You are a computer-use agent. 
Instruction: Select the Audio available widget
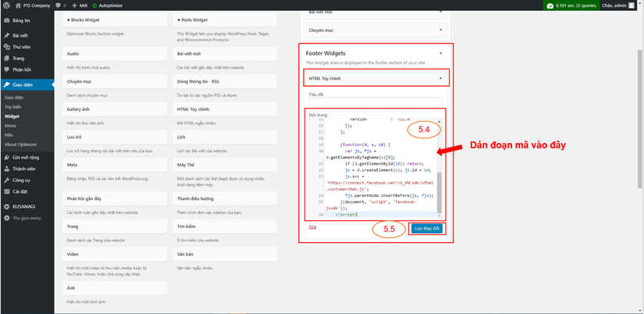point(115,54)
